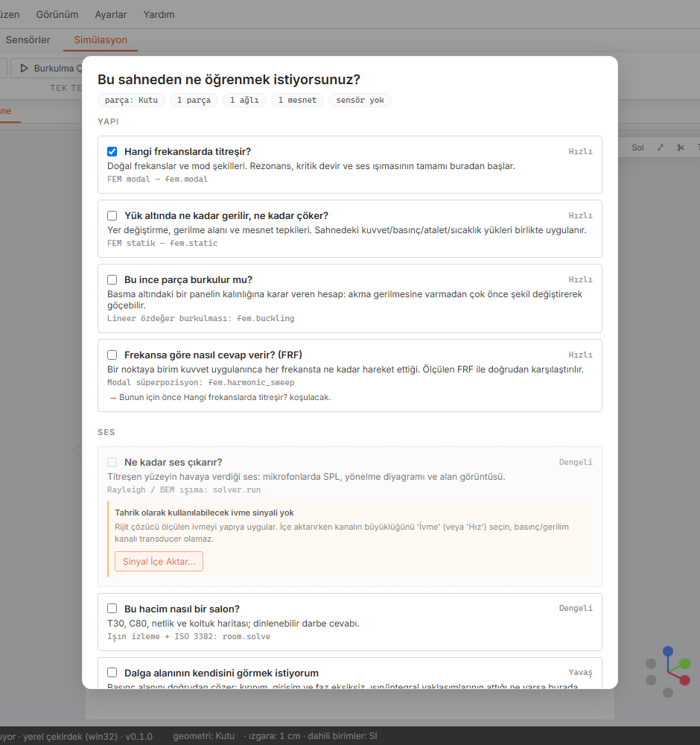Click the dialog title "Bu sahneden ne öğrenmek istiyorsunuz?"
The image size is (700, 745).
click(229, 80)
